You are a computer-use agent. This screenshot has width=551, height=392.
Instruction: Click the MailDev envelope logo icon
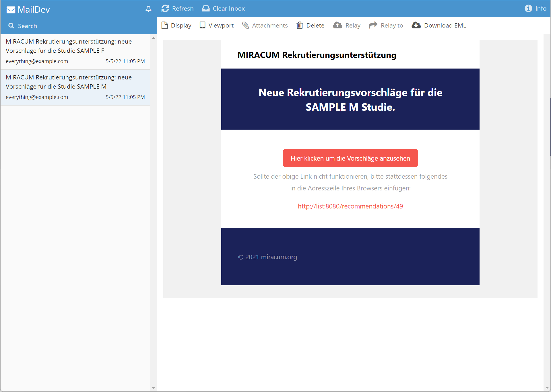point(11,10)
